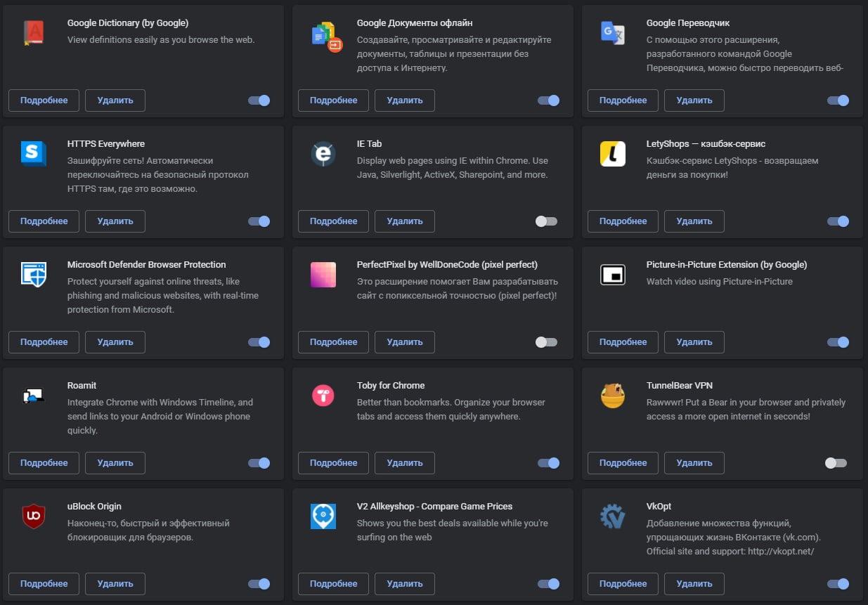Open Подробнее for TunnelBear VPN

click(x=623, y=463)
